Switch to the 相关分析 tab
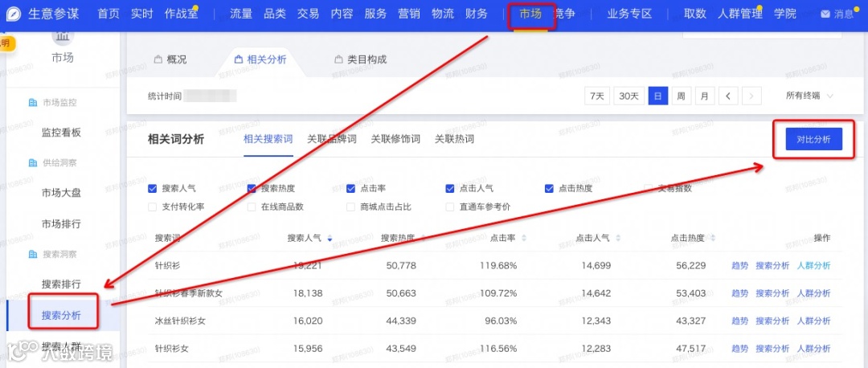Screen dimensions: 868x368 (x=260, y=59)
